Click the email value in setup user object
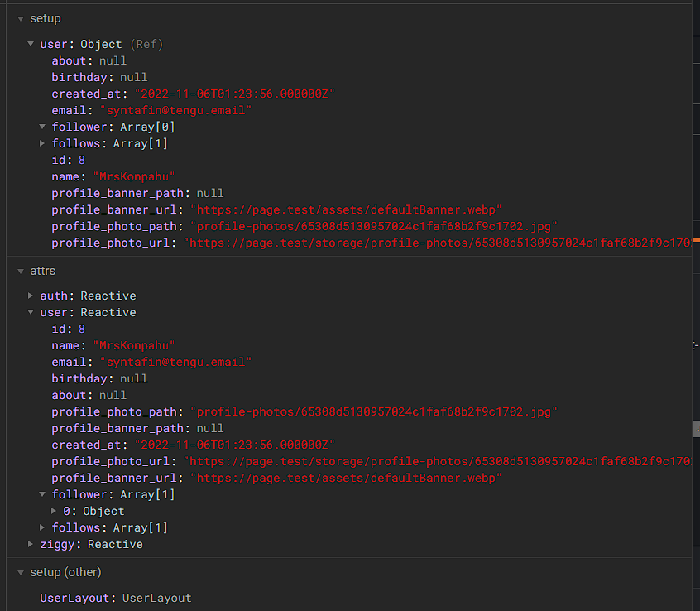 (x=175, y=110)
